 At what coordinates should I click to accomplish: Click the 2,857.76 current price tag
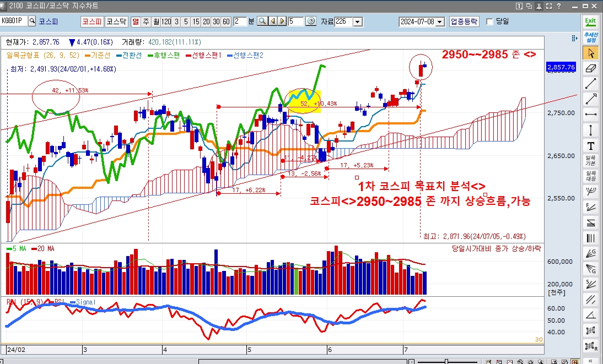561,67
